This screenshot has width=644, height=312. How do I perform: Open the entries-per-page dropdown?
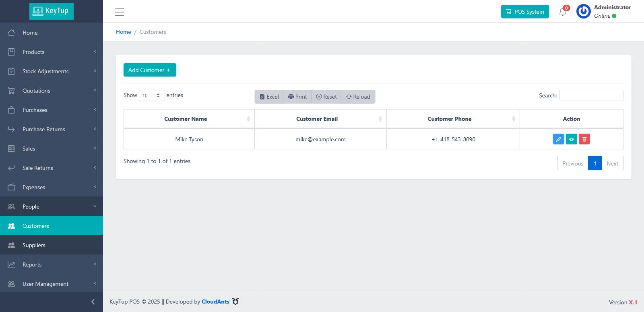(152, 95)
